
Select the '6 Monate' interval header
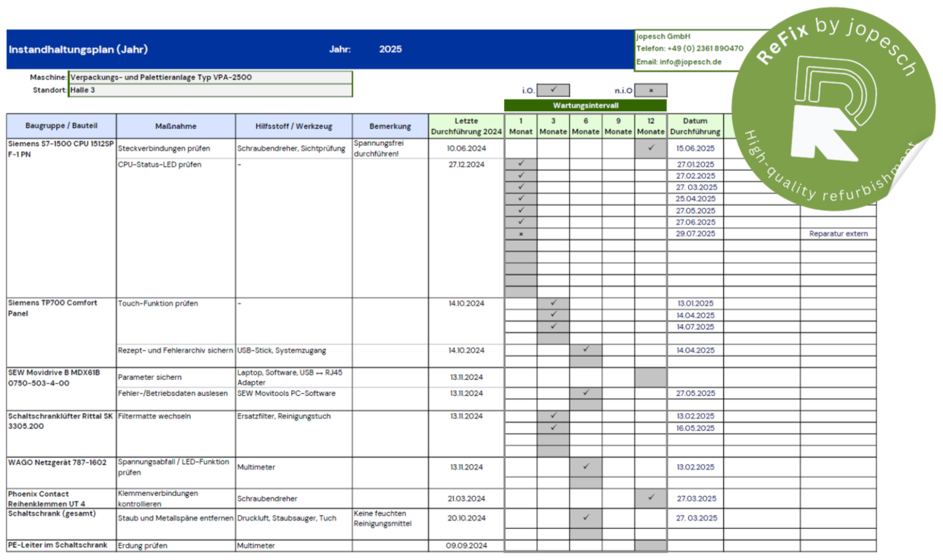pos(585,126)
